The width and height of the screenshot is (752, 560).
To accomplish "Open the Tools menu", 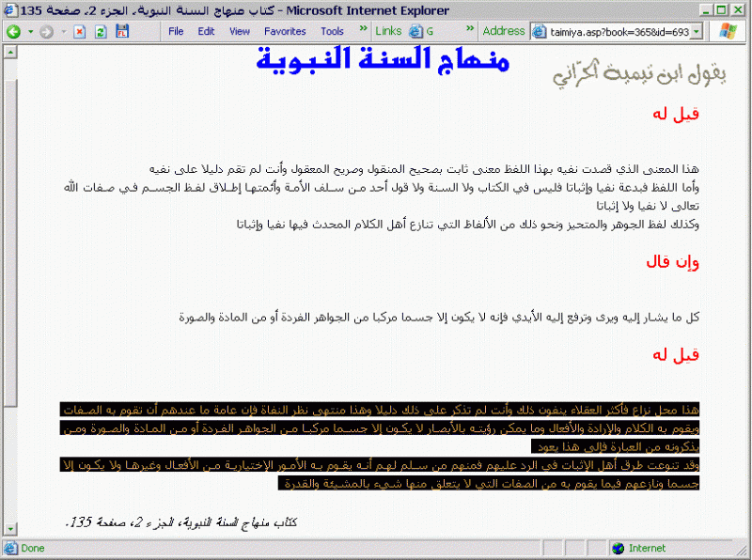I will (333, 31).
